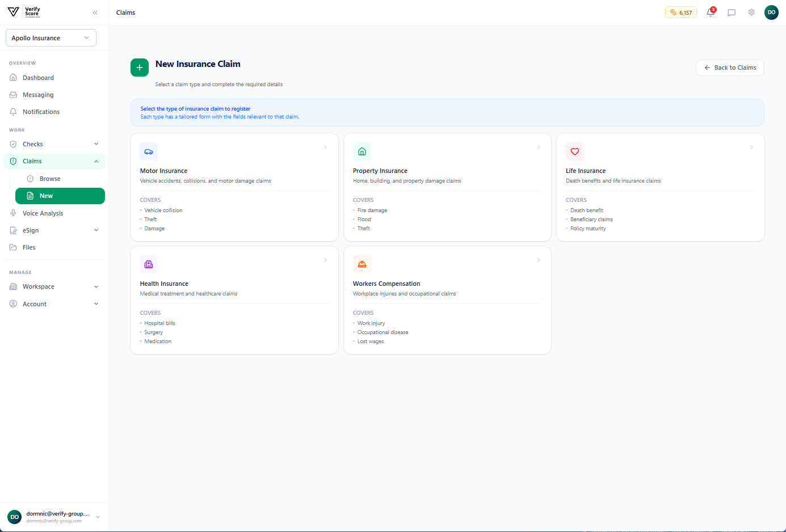
Task: Click the Claims shield icon
Action: tap(13, 161)
